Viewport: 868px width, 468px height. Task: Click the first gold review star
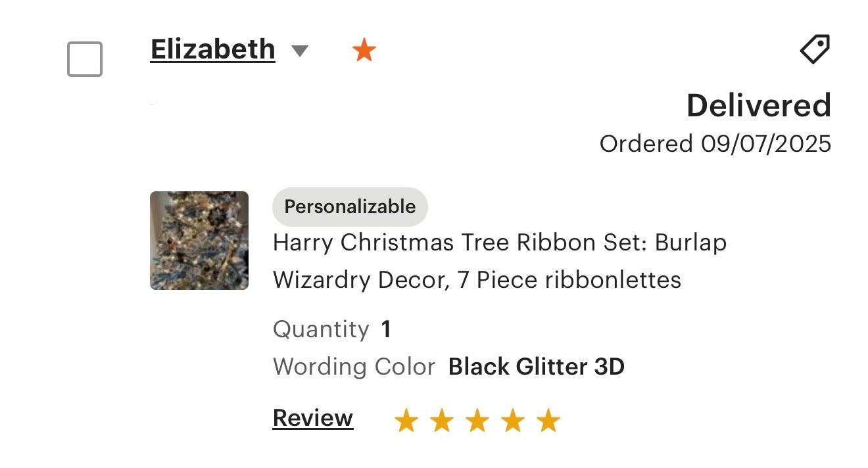406,419
